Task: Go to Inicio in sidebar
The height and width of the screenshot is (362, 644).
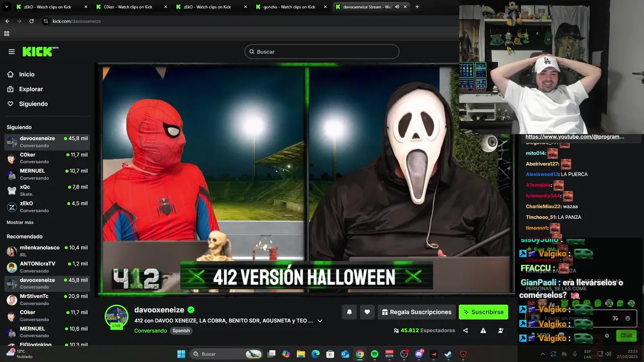Action: click(x=27, y=74)
